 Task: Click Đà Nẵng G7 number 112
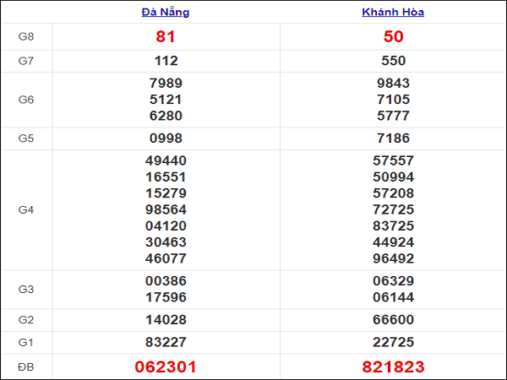[166, 61]
